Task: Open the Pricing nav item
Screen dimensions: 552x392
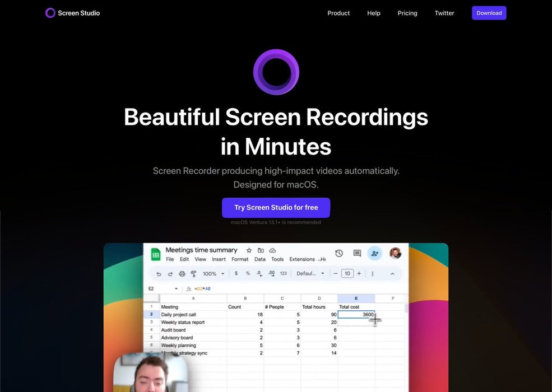Action: pos(407,13)
